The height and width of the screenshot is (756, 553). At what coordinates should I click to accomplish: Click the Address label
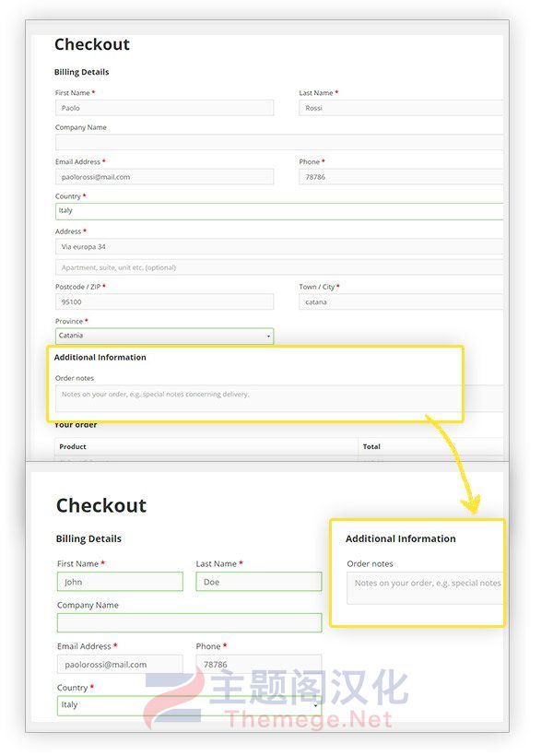[x=68, y=231]
